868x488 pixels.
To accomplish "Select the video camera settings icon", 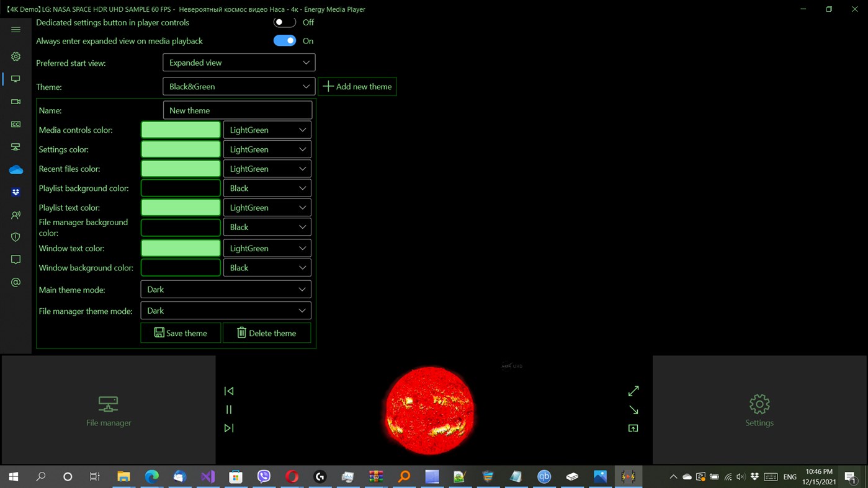I will point(16,101).
